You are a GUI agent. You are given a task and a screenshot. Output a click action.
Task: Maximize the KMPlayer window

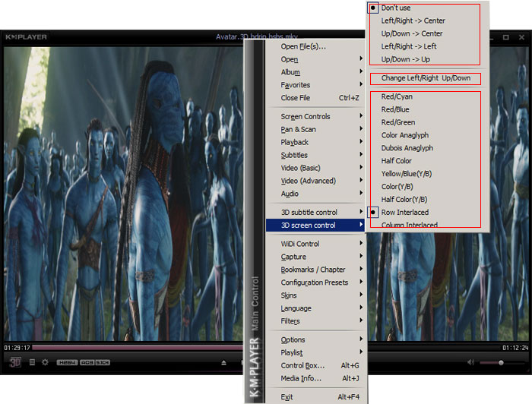[506, 37]
